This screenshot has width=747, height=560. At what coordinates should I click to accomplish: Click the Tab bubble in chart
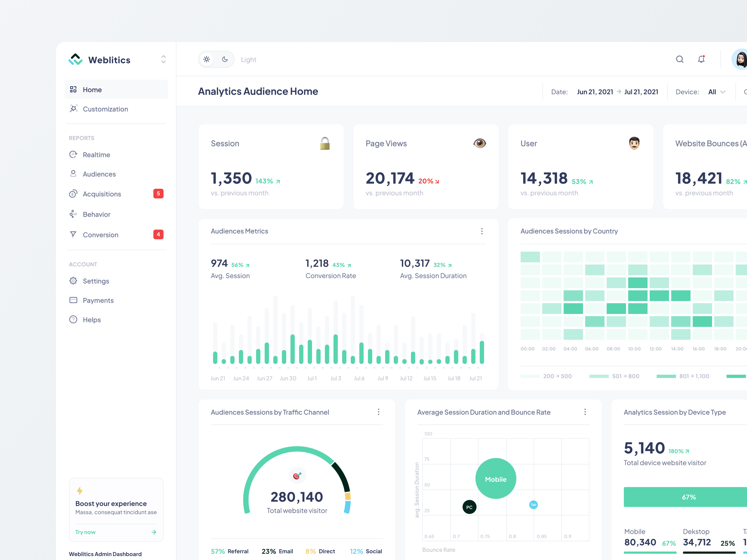tap(533, 505)
